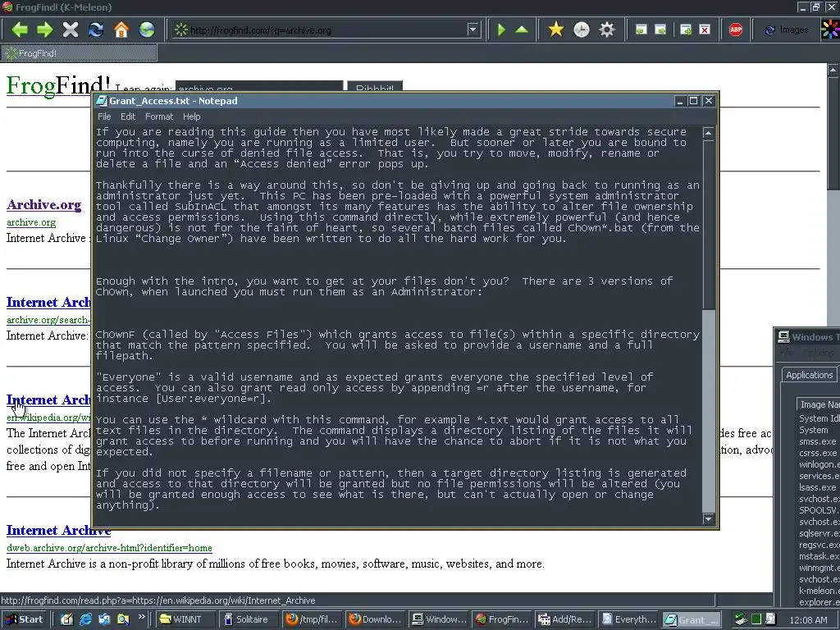
Task: Open bookmarks with the gold star icon
Action: pos(556,30)
